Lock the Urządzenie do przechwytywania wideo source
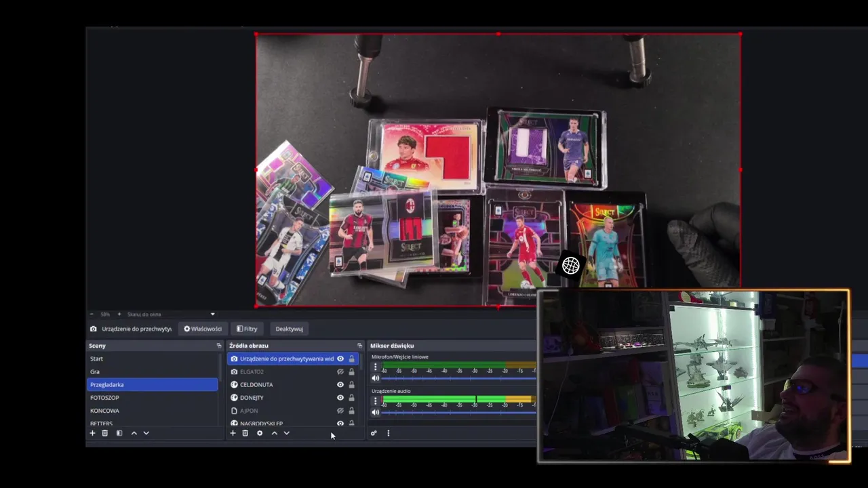This screenshot has width=868, height=488. (351, 359)
